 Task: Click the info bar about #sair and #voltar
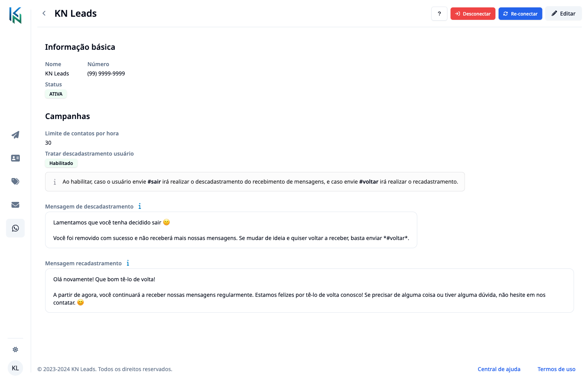pos(255,181)
